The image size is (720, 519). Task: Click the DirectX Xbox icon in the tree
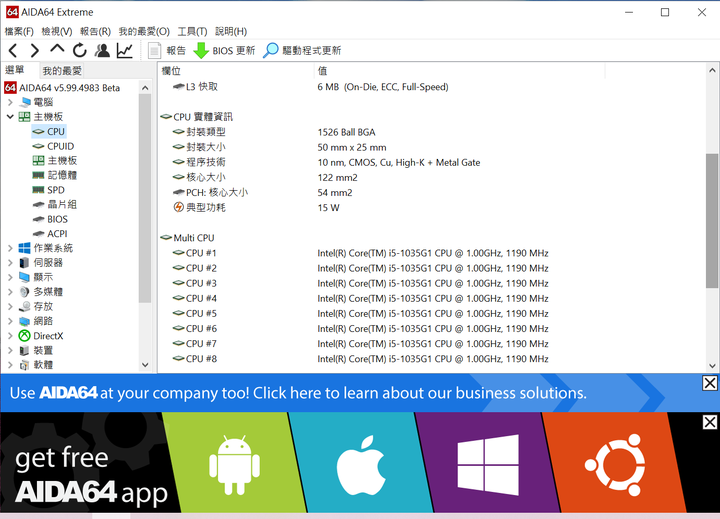[x=24, y=336]
